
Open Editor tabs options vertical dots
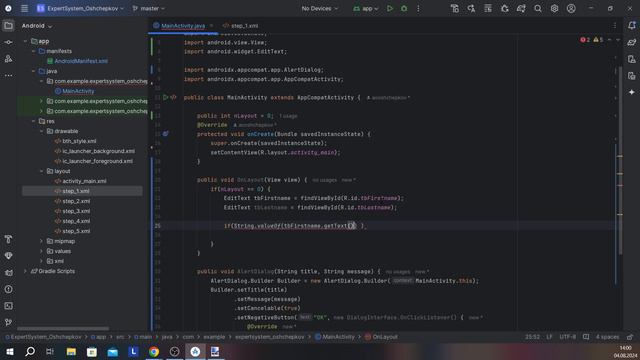coord(615,26)
